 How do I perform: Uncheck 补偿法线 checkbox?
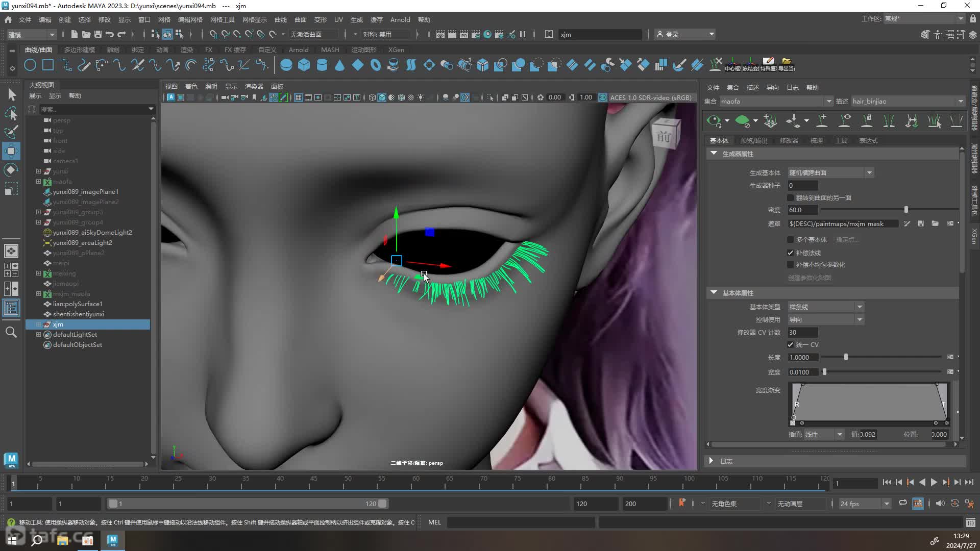(x=791, y=253)
